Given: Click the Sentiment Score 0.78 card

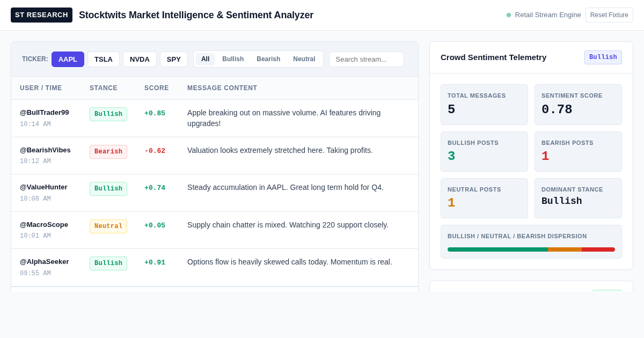Looking at the screenshot, I should pos(578,105).
